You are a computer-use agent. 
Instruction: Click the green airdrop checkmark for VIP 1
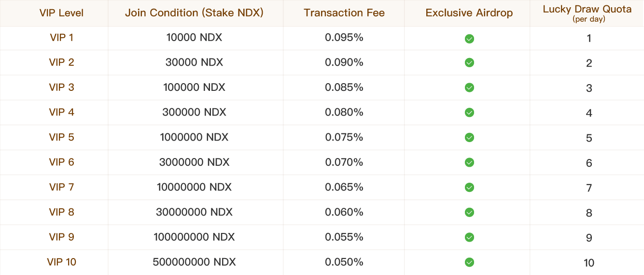pyautogui.click(x=469, y=38)
